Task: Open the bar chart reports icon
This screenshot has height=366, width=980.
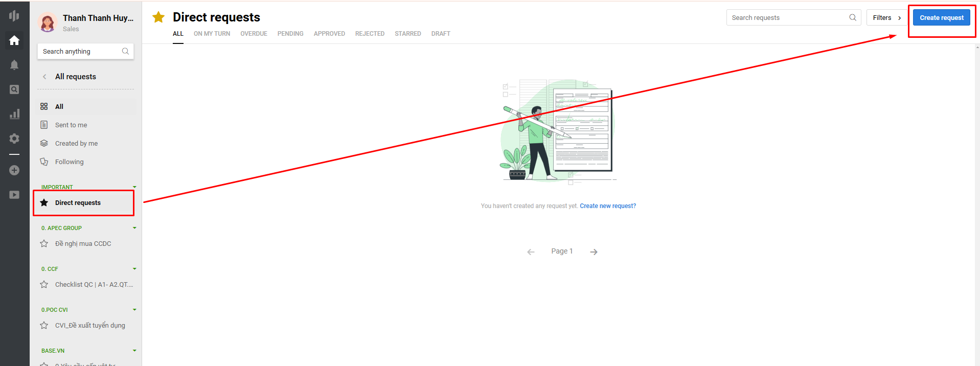Action: [14, 114]
